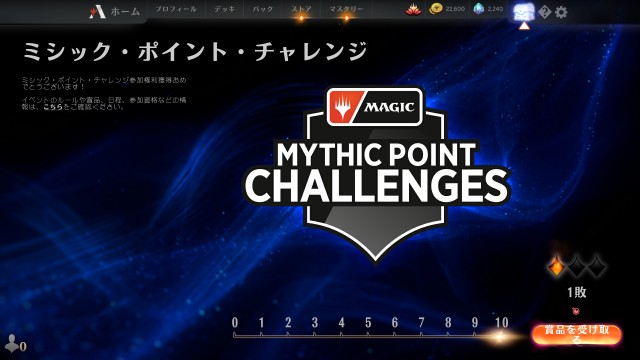Go to the ホーム tab
Screen dimensions: 640x360
coord(125,11)
